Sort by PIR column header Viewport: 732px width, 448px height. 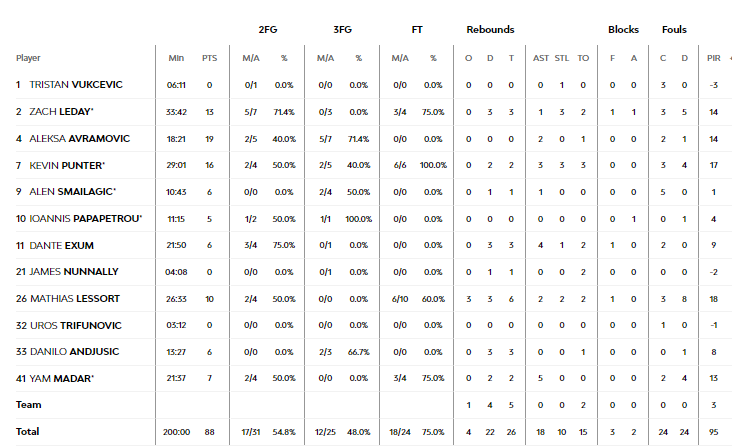tap(713, 58)
